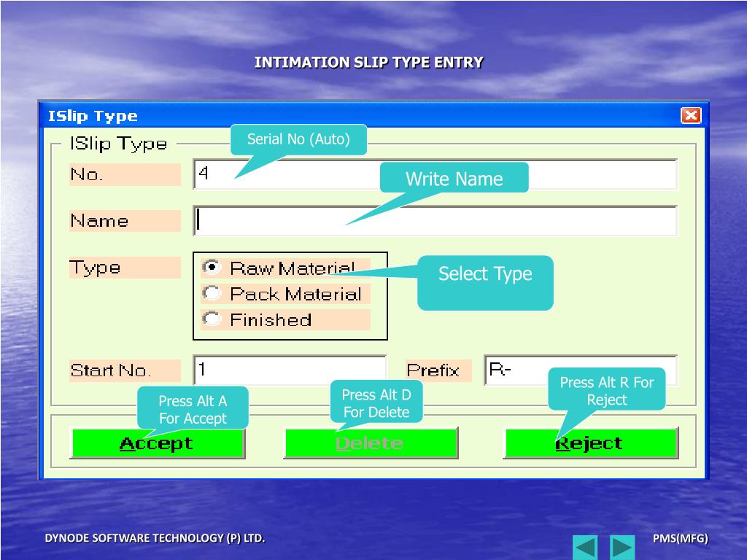Click the No. serial number field
The height and width of the screenshot is (560, 747).
435,174
